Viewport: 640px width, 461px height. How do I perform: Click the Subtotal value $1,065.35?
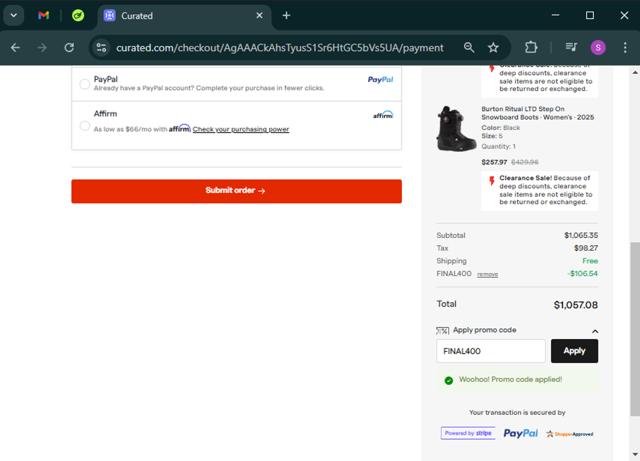pos(581,235)
